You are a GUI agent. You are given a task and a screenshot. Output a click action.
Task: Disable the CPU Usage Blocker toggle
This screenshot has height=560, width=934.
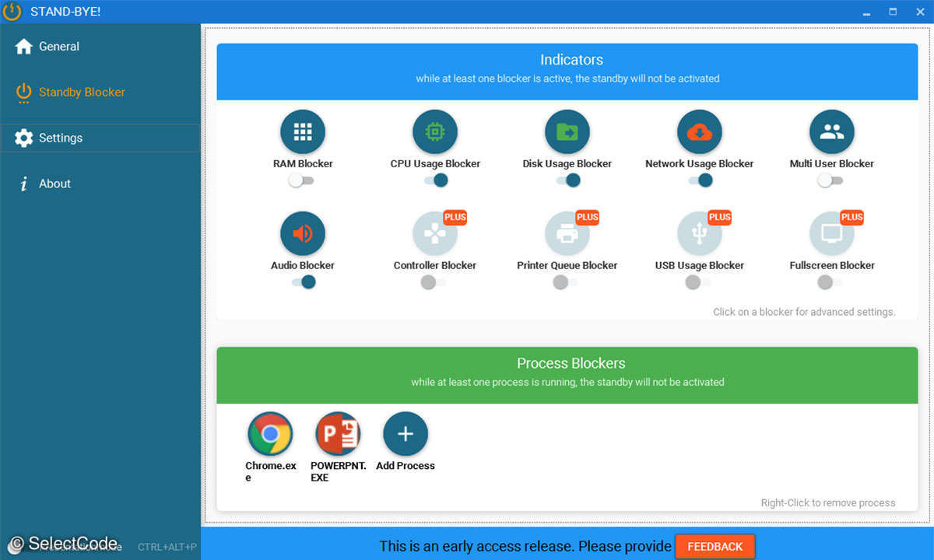point(436,180)
